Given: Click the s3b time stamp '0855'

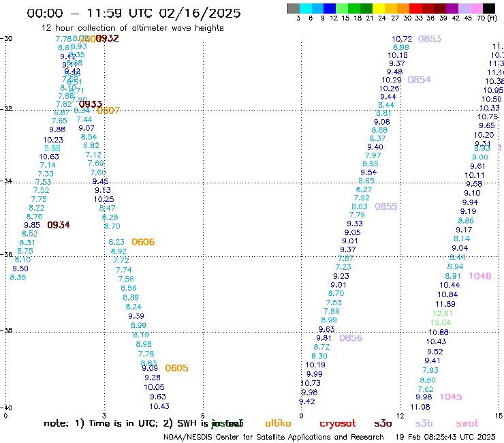Looking at the screenshot, I should coord(385,207).
